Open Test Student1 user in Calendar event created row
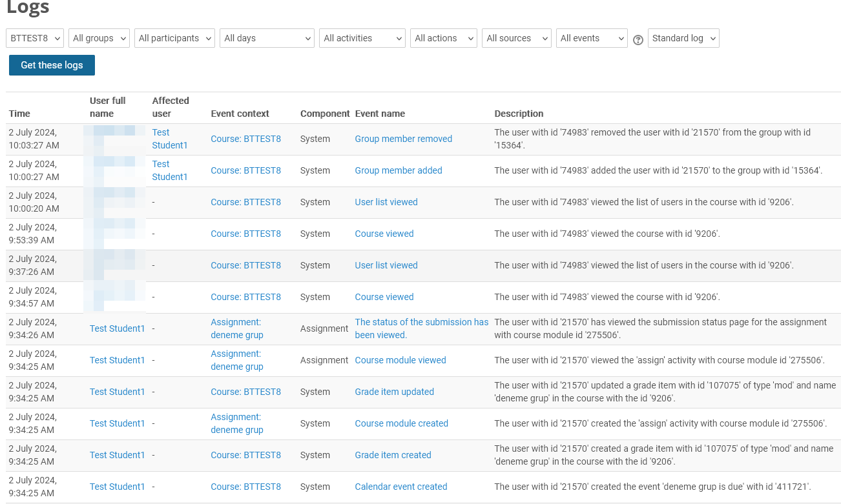This screenshot has height=504, width=841. click(x=118, y=487)
